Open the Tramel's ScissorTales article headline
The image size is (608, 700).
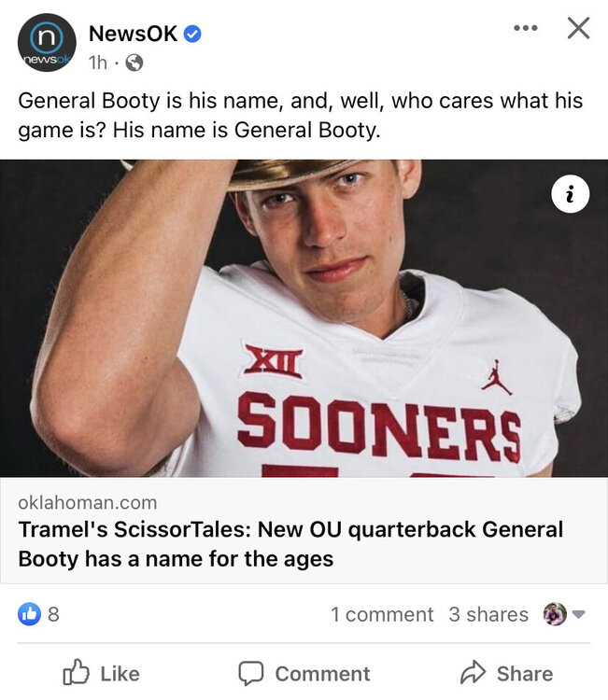(290, 544)
